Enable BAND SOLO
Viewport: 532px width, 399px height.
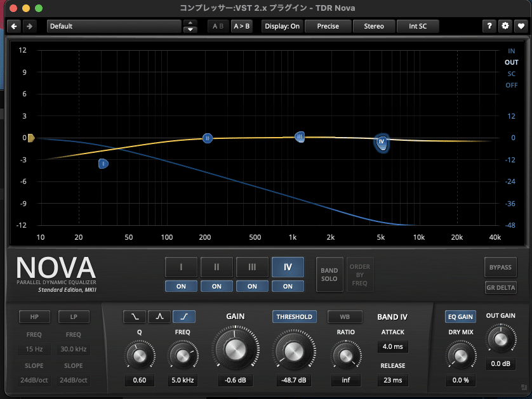329,275
